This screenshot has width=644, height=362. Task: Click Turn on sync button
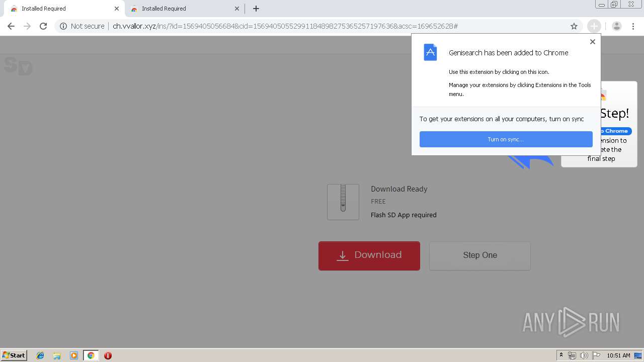pos(506,139)
